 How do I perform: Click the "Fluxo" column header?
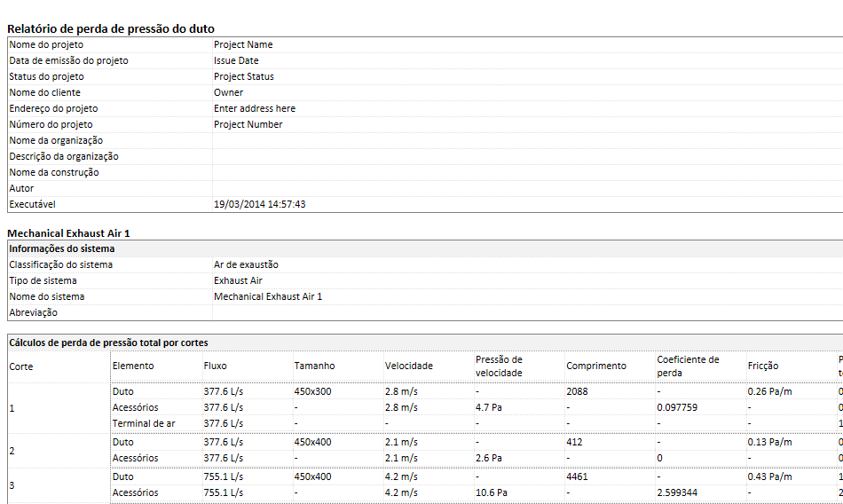(x=215, y=366)
